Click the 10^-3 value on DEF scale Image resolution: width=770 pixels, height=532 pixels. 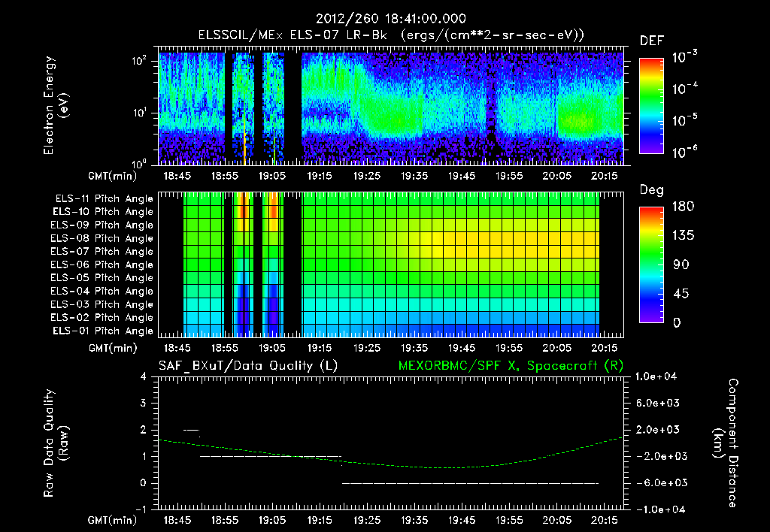[685, 57]
